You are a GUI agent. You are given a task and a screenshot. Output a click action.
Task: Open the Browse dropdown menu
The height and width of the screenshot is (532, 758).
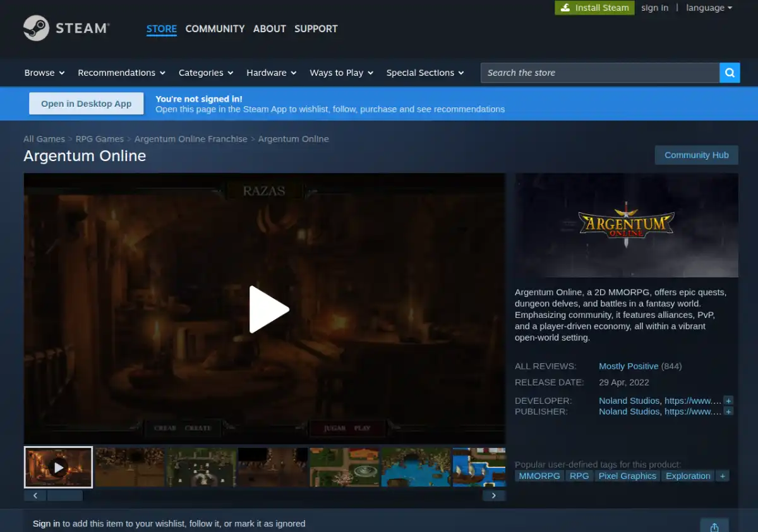[x=44, y=73]
